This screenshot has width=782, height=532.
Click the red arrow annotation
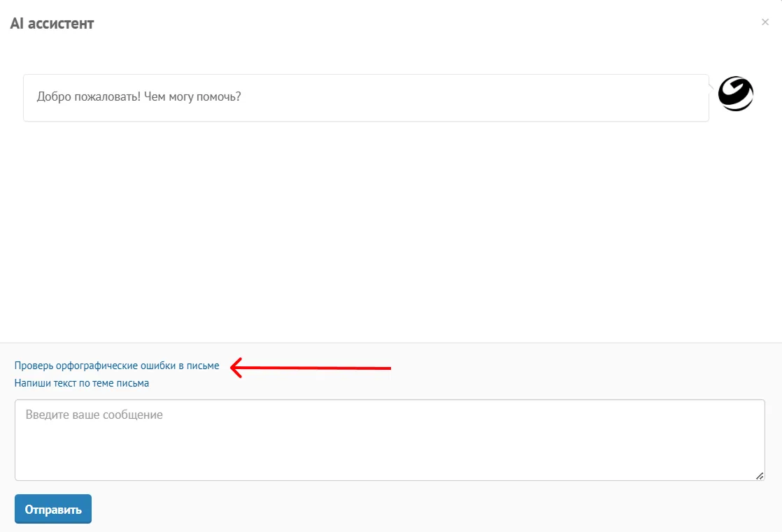tap(310, 368)
